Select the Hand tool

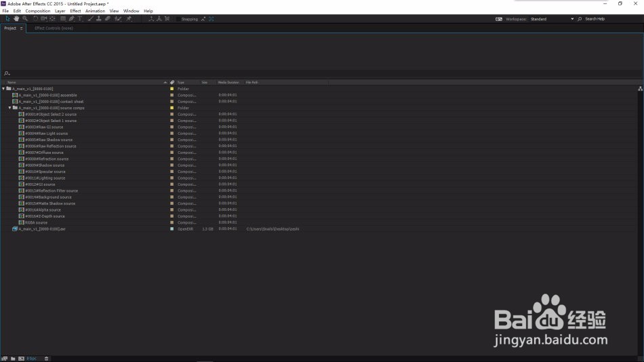click(16, 19)
